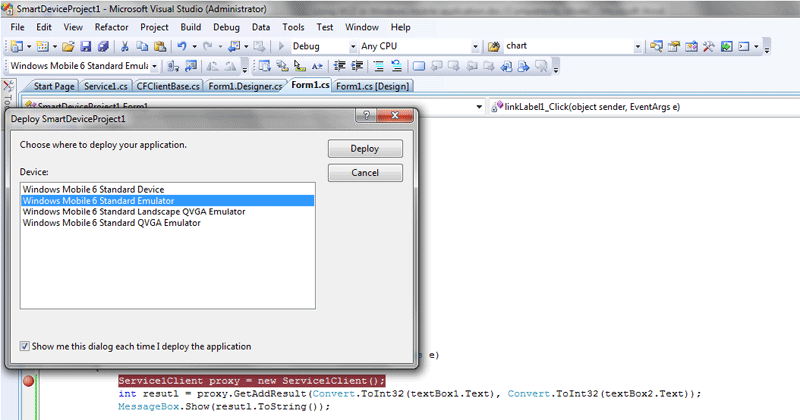Click the linkLabel1_Click member dropdown field
Image resolution: width=800 pixels, height=420 pixels.
click(644, 107)
